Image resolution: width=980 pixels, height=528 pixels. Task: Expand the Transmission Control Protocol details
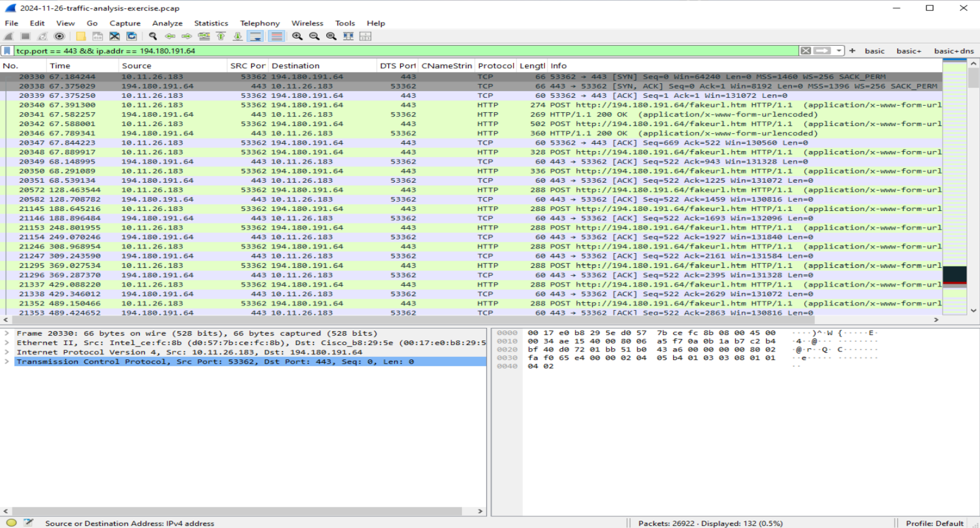tap(7, 361)
